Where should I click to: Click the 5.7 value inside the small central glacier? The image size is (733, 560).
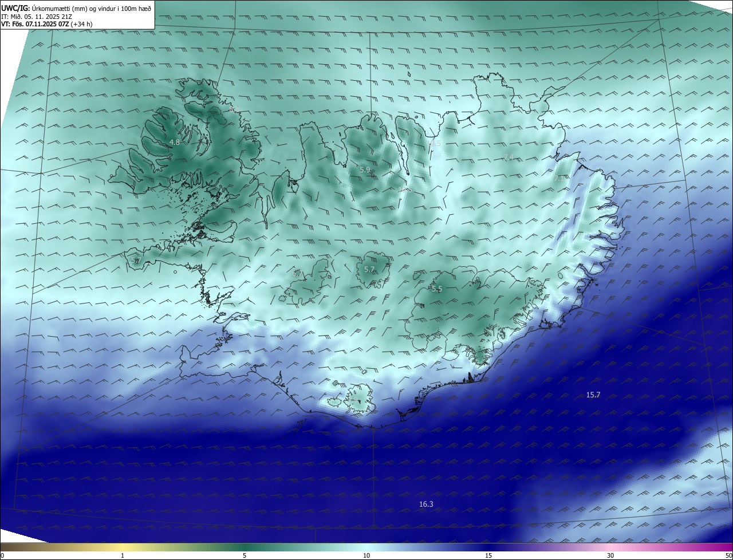point(369,269)
